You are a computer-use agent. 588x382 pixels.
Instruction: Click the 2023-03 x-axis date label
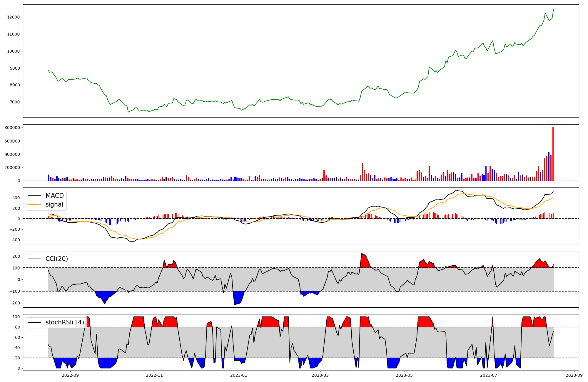[320, 375]
